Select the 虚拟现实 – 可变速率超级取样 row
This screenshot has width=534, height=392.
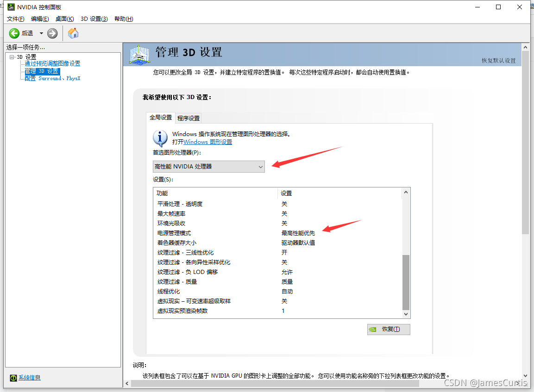[277, 301]
